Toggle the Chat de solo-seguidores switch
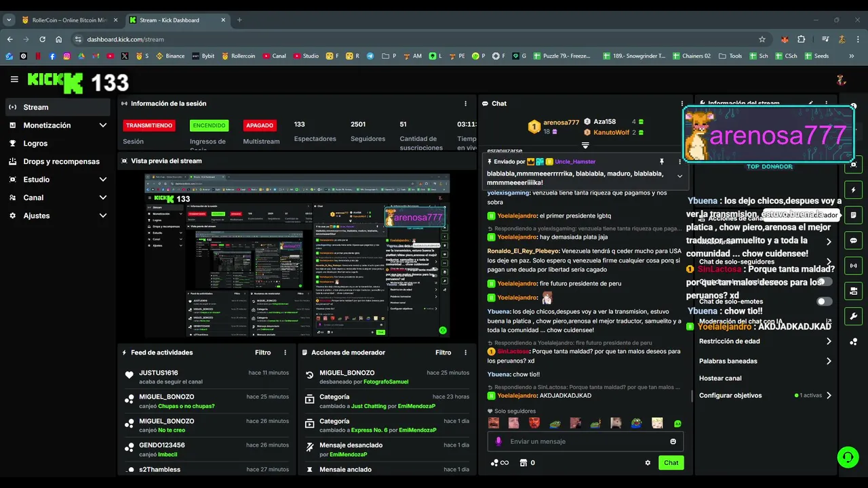The height and width of the screenshot is (488, 868). click(824, 281)
